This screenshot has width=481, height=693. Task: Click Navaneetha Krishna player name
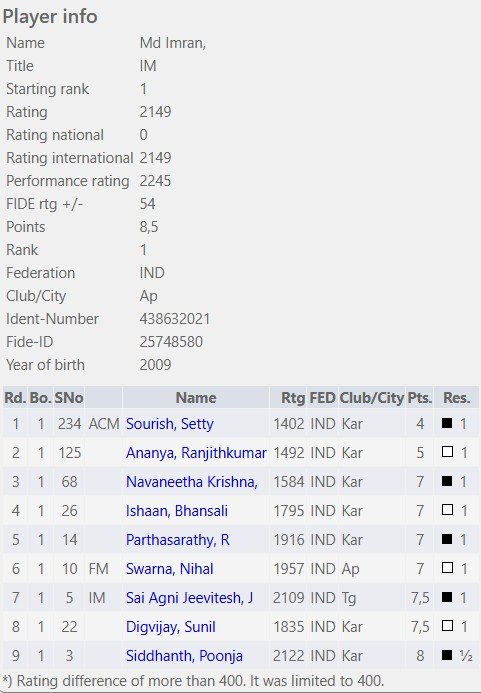coord(191,482)
